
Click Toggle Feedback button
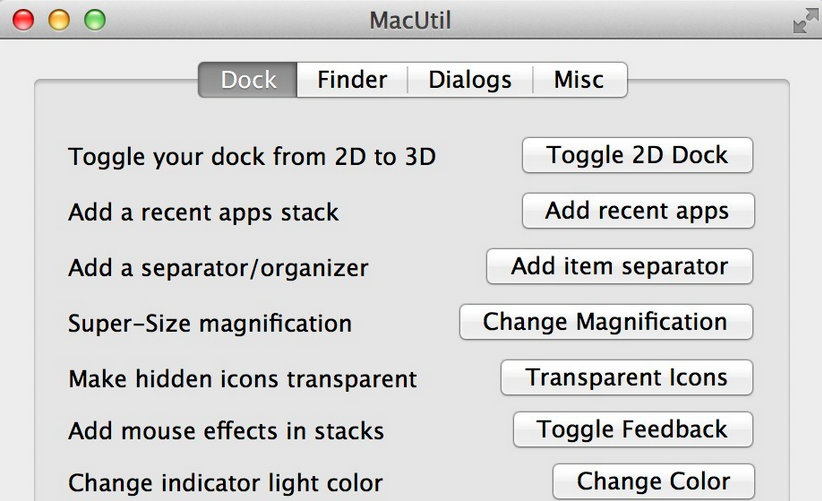click(x=633, y=429)
